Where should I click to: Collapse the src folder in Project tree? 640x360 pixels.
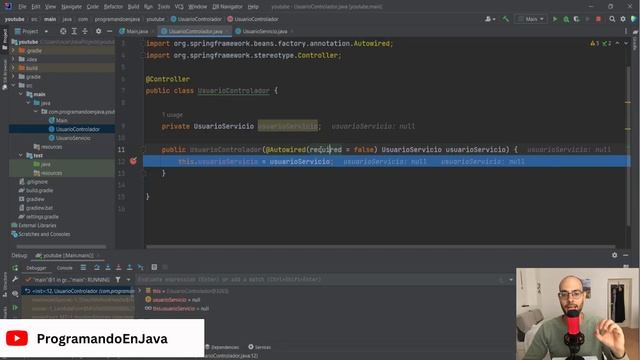coord(13,85)
